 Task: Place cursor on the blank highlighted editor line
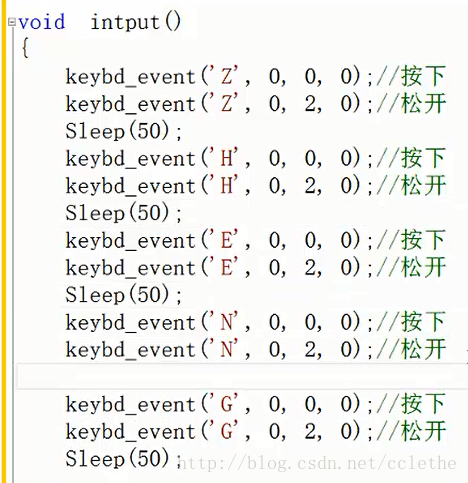coord(242,376)
